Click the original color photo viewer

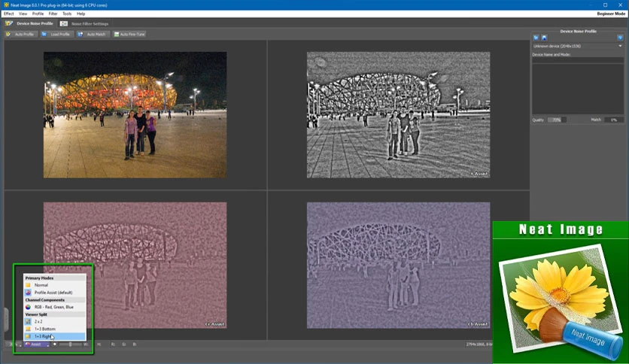click(135, 114)
